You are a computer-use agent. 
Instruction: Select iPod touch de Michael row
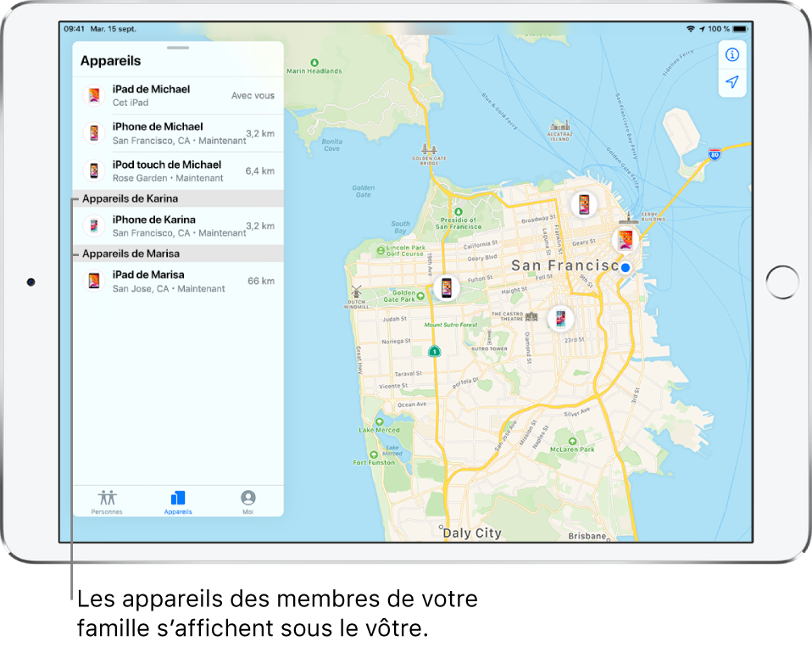(x=178, y=171)
